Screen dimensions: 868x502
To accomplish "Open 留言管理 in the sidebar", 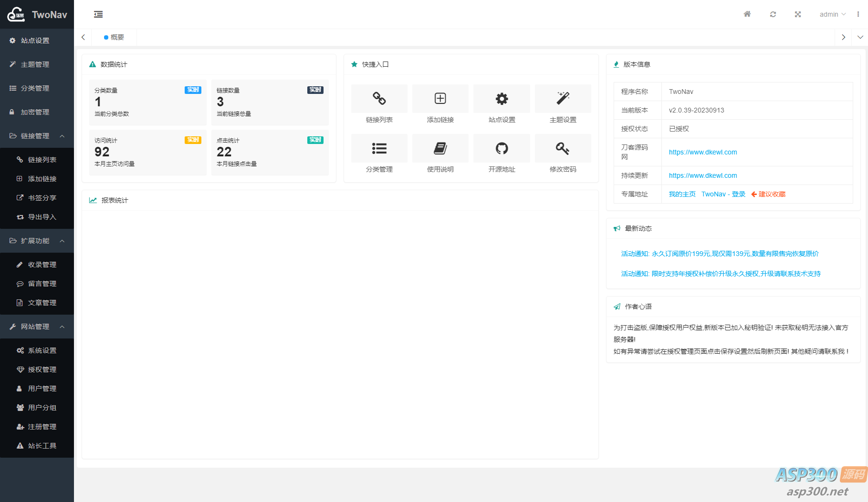I will [x=37, y=284].
